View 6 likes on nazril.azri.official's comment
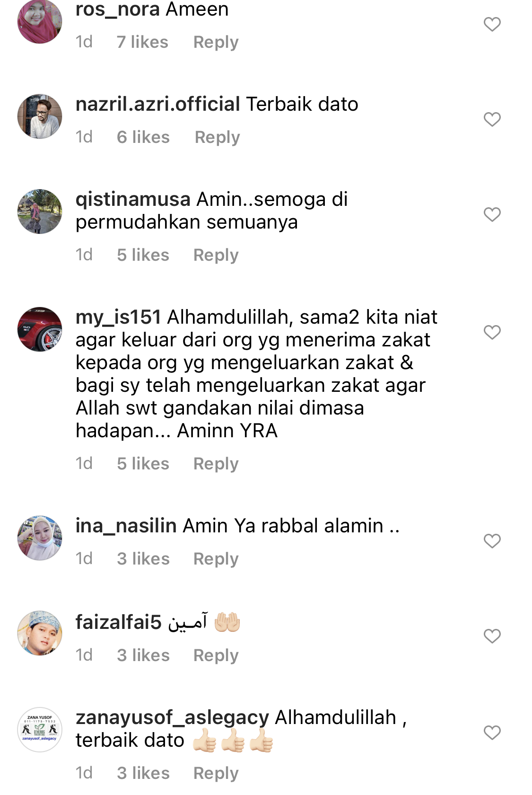This screenshot has height=795, width=532. click(143, 137)
